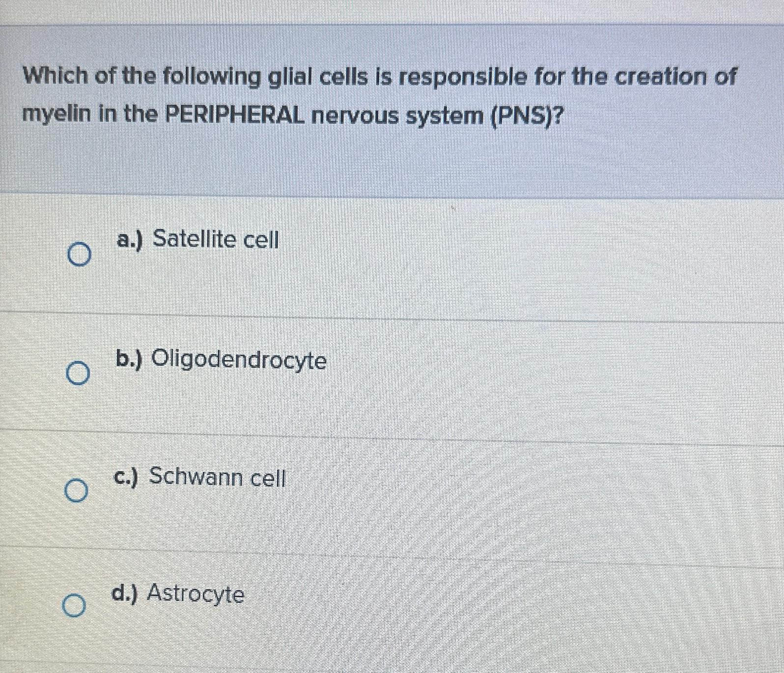Click the label c.) beside Schwann cell
This screenshot has width=784, height=673.
point(128,477)
